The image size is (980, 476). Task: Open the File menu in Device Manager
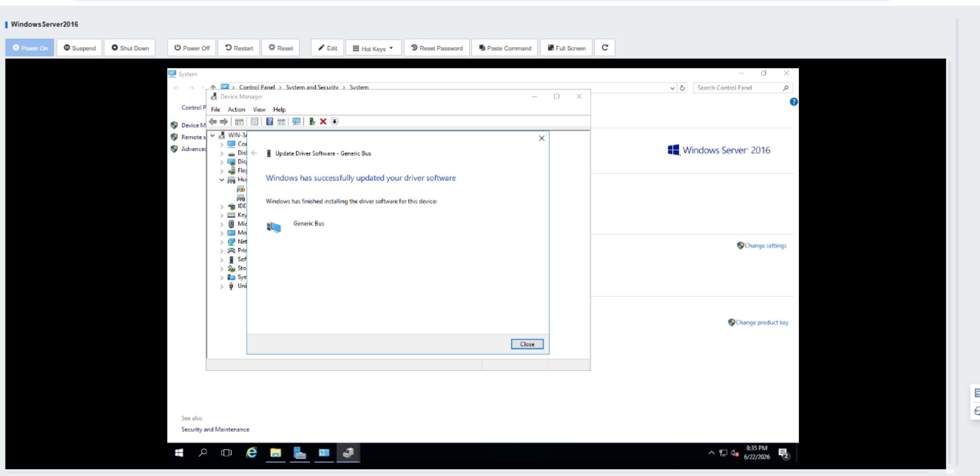(216, 110)
